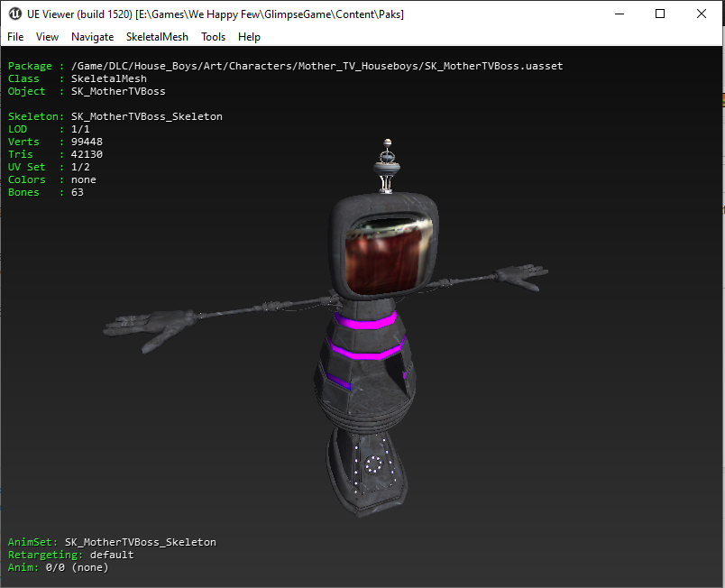Open the SkeletalMesh menu

157,37
